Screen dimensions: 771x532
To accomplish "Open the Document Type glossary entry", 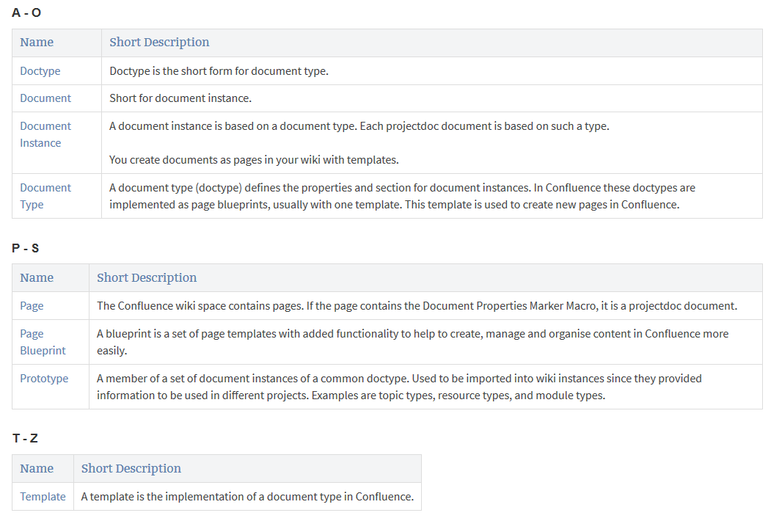I will click(45, 196).
